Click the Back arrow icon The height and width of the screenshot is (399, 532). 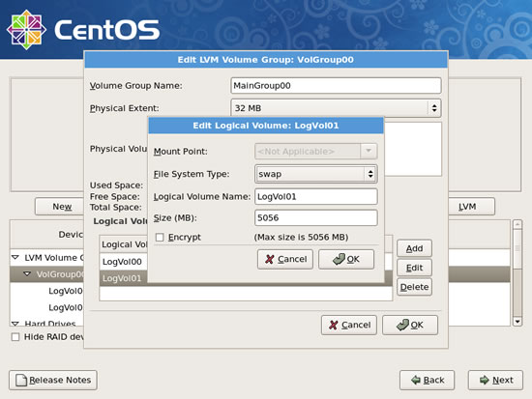click(416, 380)
